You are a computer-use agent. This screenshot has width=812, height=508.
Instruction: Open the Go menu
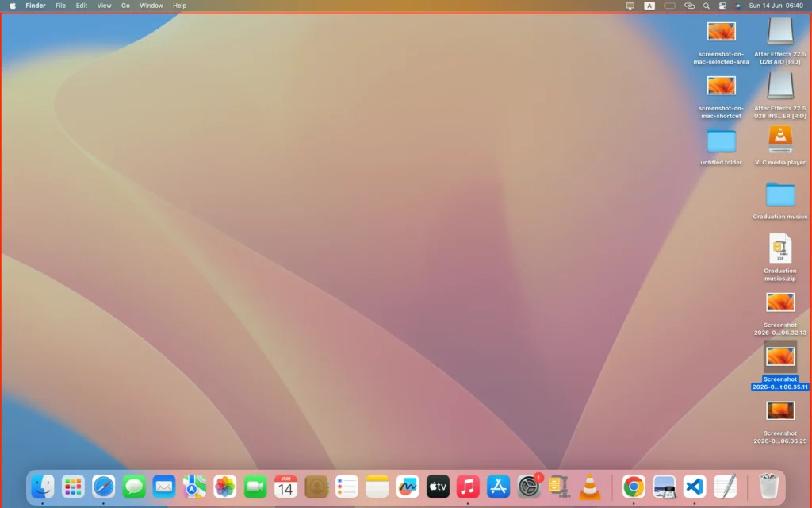(125, 6)
